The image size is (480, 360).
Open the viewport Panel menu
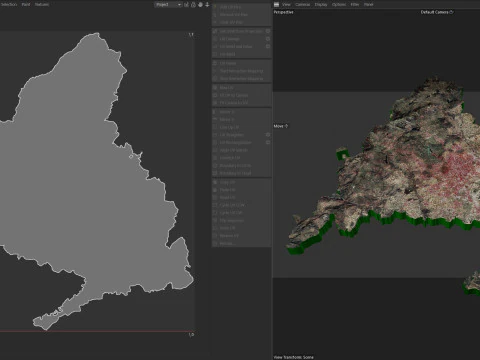(368, 4)
